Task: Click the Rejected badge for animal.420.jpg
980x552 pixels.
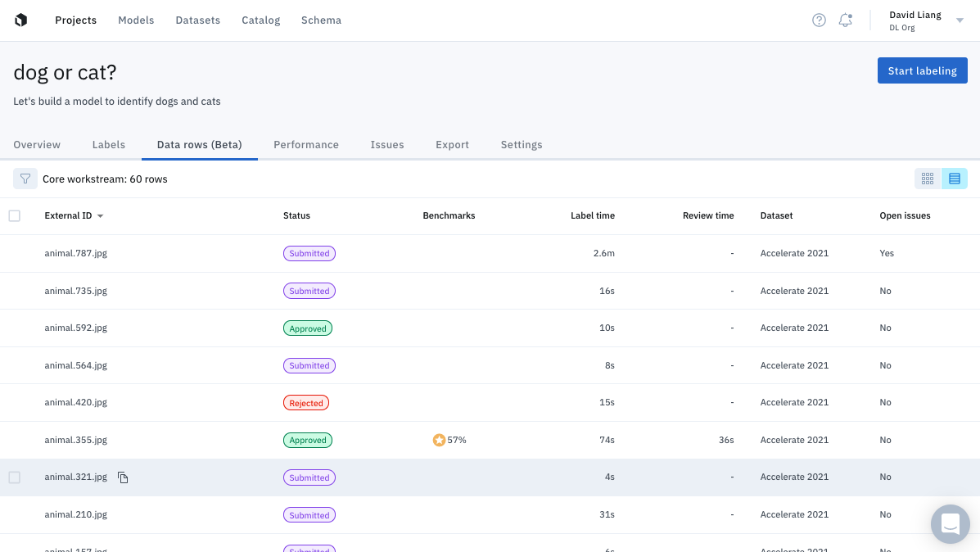Action: tap(306, 403)
